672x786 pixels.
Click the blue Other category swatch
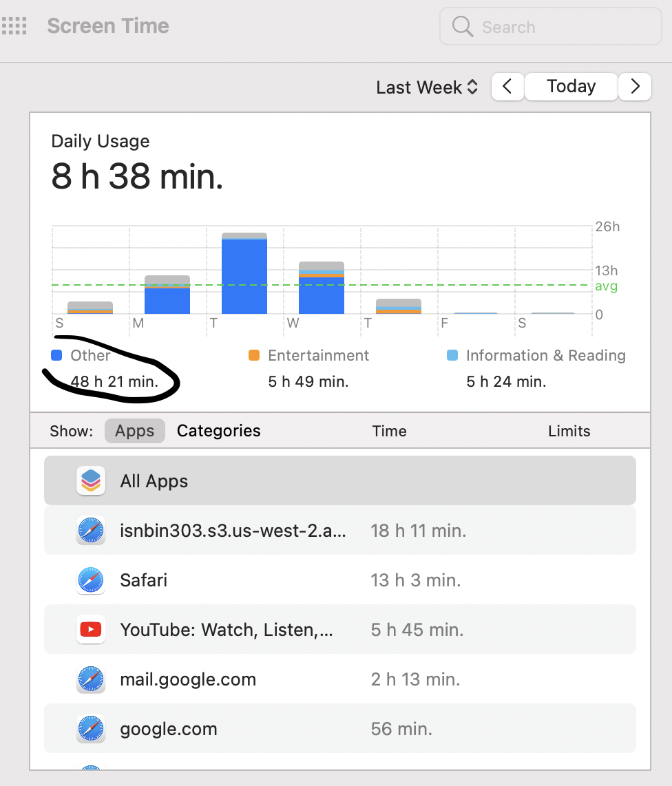(56, 355)
